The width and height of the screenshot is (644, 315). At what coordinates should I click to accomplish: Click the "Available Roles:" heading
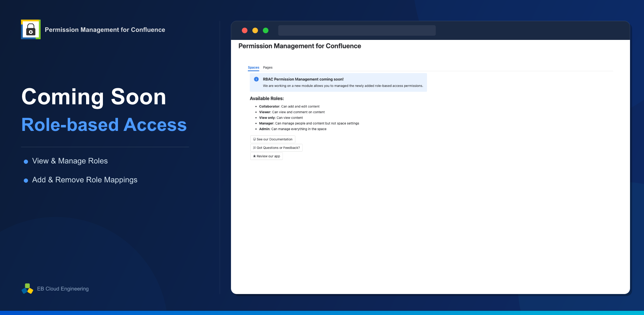click(267, 99)
